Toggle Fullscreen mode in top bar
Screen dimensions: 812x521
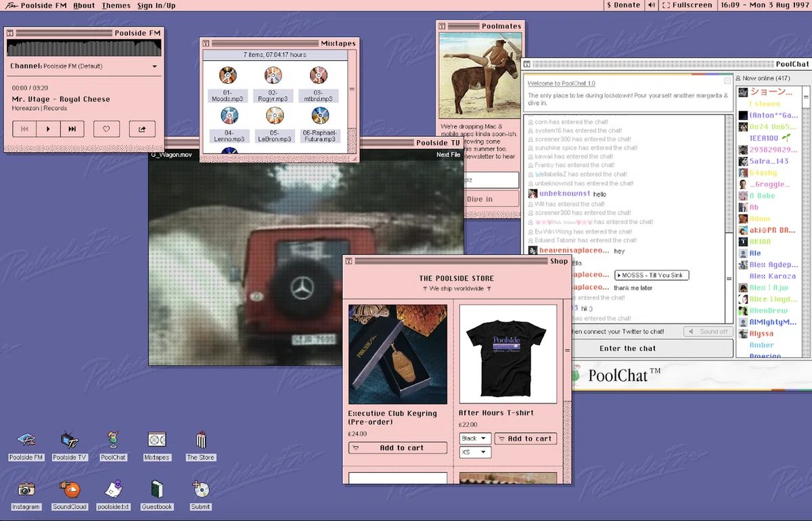point(687,5)
